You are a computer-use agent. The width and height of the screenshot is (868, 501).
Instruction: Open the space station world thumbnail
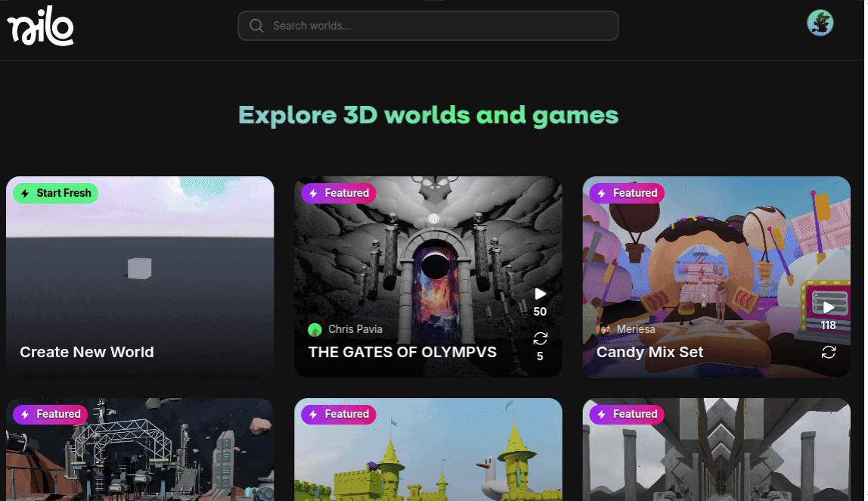point(140,450)
